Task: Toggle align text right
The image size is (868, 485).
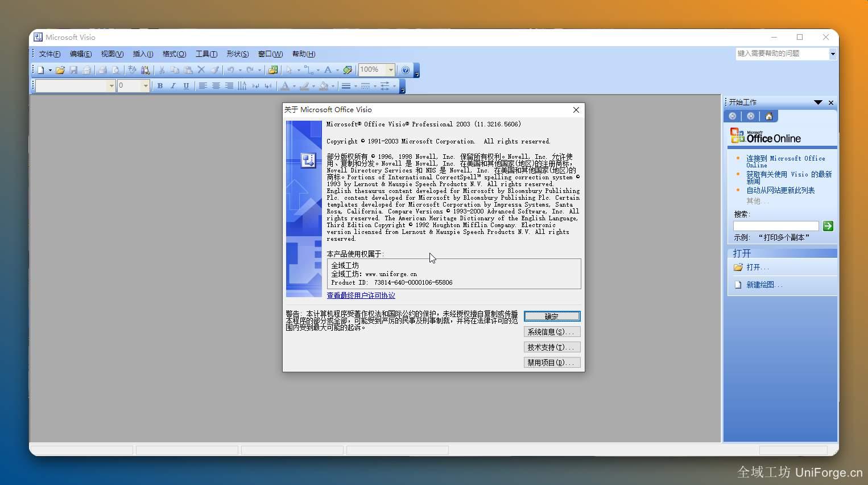Action: click(229, 86)
